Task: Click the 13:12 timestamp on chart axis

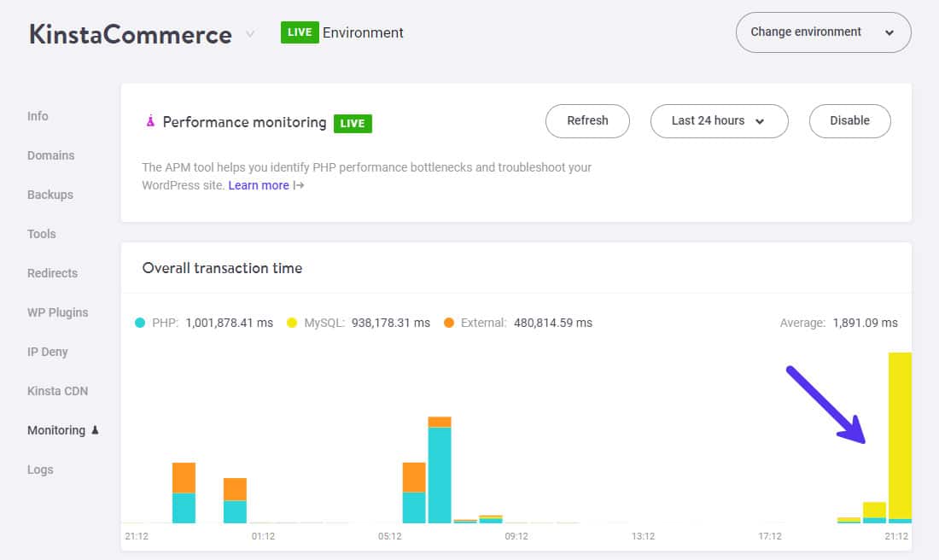Action: tap(643, 536)
